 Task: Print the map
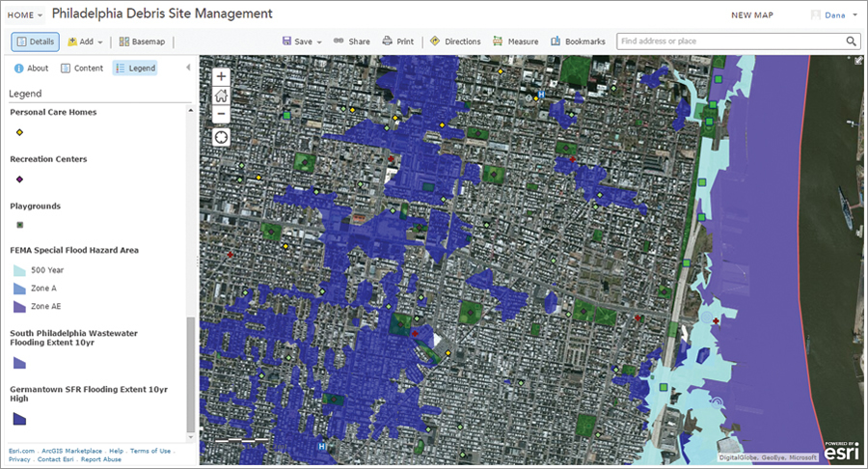[398, 41]
